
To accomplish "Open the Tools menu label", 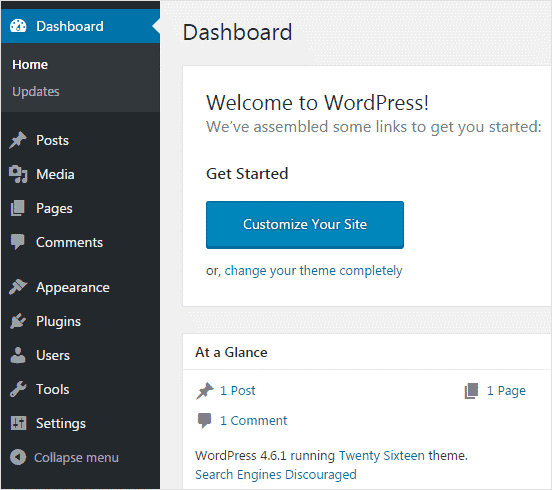I will pos(53,390).
